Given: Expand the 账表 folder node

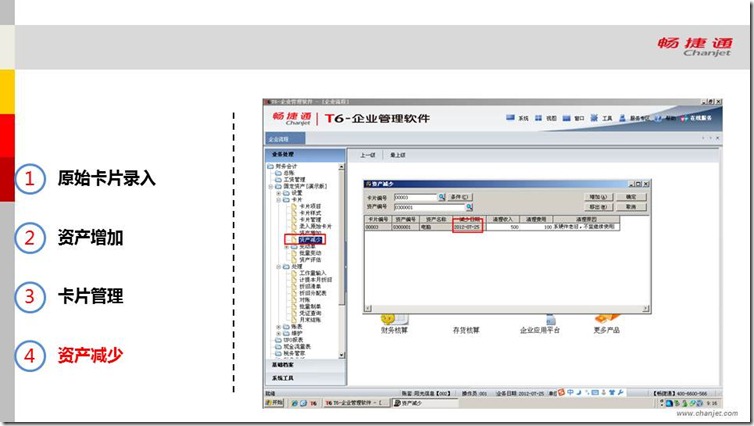Looking at the screenshot, I should [278, 326].
